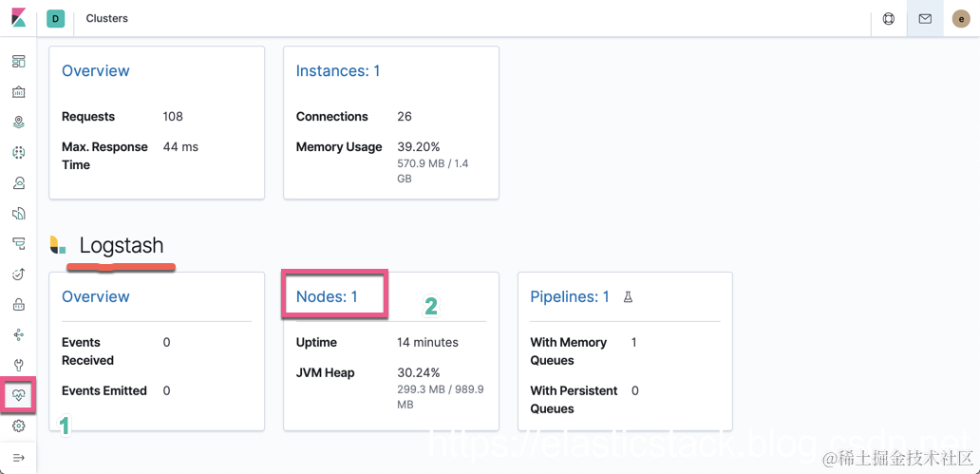Click the 'Max. Response Time' label
Viewport: 980px width, 474px height.
coord(105,157)
